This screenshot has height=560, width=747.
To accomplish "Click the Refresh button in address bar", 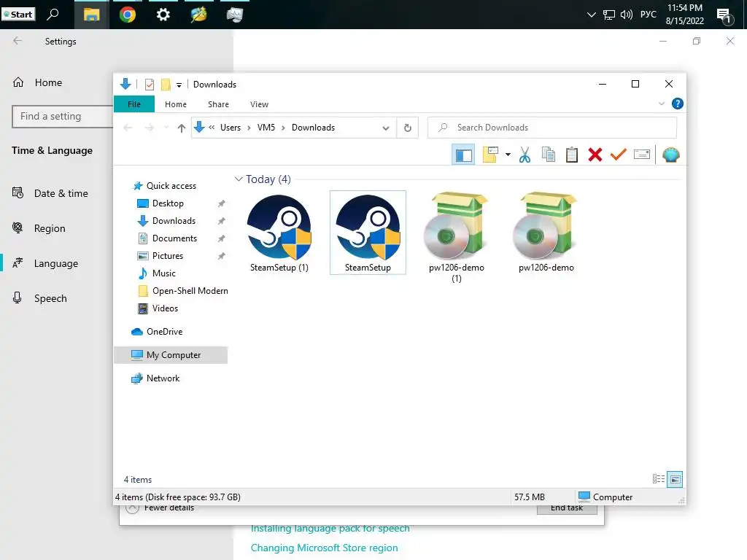I will click(x=407, y=128).
